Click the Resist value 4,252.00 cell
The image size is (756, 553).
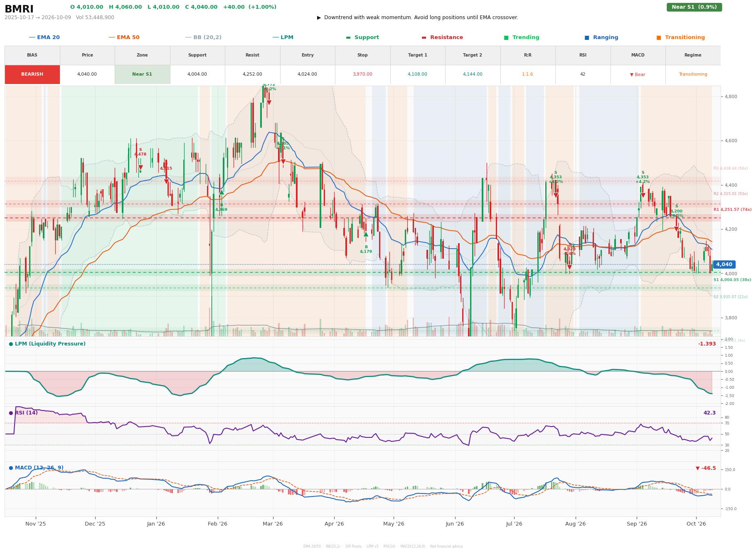(x=252, y=74)
